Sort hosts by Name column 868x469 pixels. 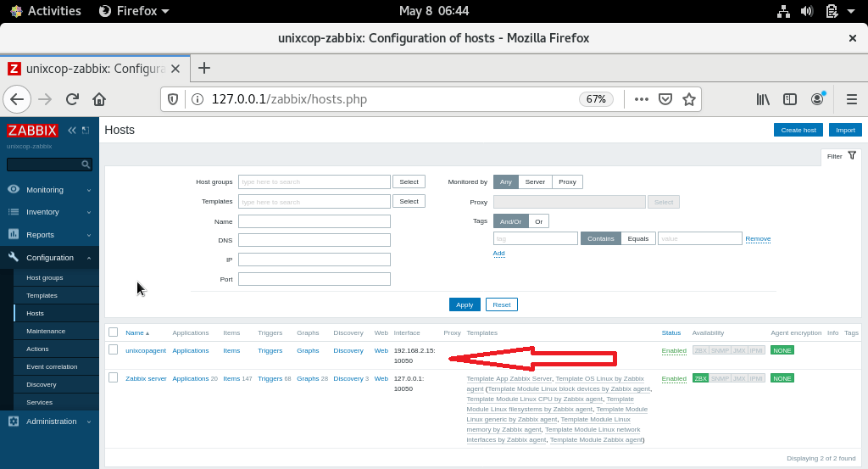pos(136,332)
